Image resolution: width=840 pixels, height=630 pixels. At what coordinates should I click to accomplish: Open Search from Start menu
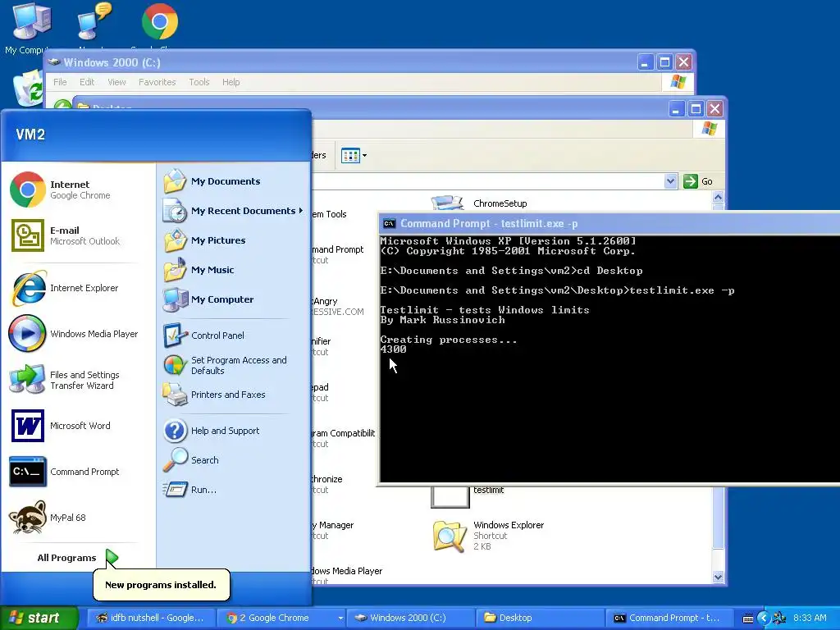click(x=233, y=460)
